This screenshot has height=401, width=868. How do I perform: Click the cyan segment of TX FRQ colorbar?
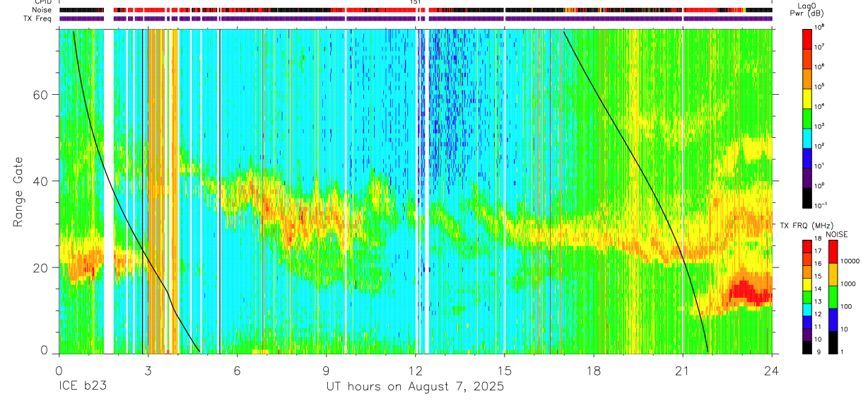[x=807, y=309]
